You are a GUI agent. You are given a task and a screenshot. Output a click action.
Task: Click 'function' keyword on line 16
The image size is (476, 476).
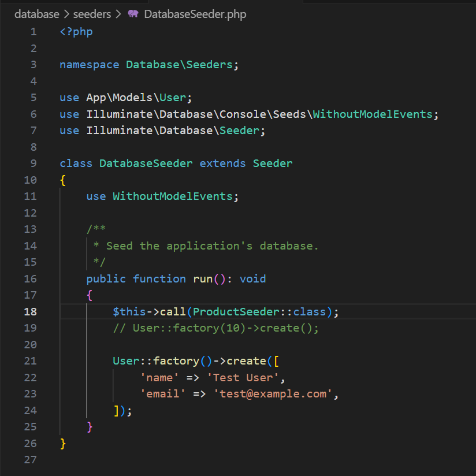pos(159,278)
